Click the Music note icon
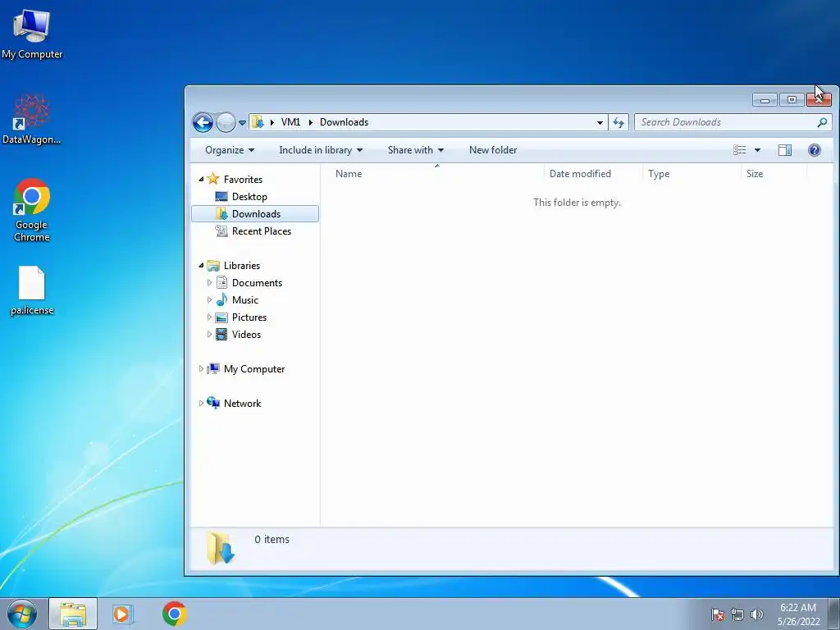Screen dimensions: 840x630 click(221, 299)
